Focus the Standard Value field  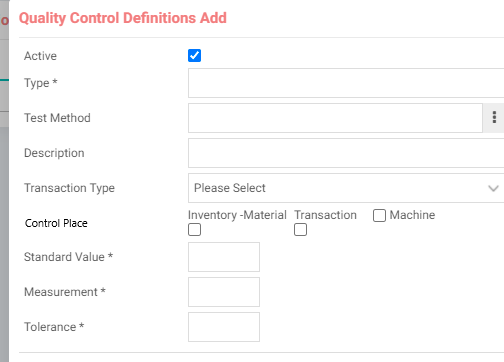pos(224,257)
